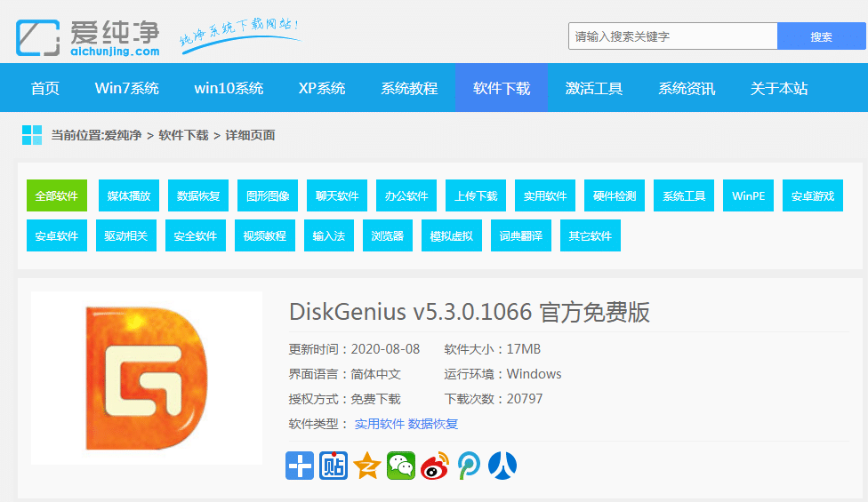Click the Windows squares breadcrumb icon
868x502 pixels.
(x=31, y=135)
